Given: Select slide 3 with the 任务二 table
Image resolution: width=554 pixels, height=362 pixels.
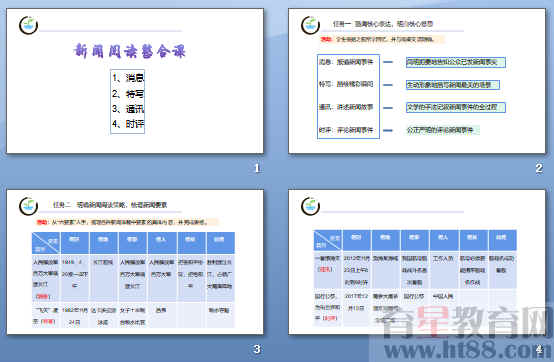Looking at the screenshot, I should [135, 262].
